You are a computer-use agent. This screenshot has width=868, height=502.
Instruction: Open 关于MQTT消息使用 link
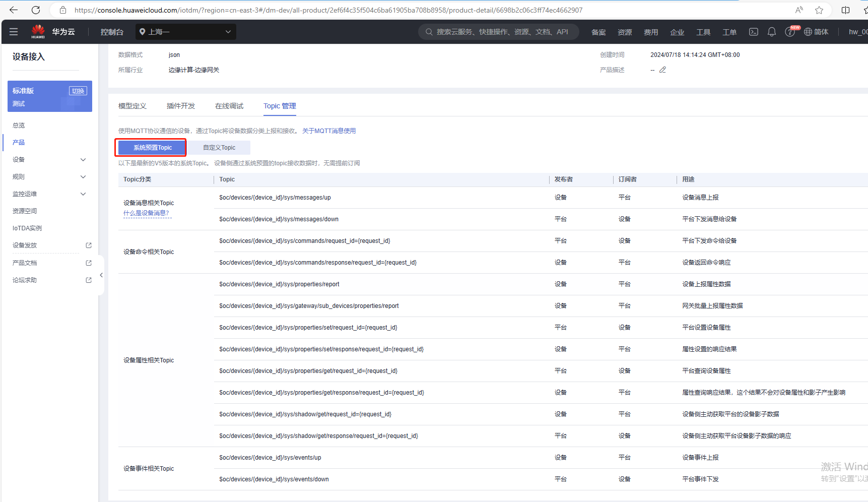click(329, 131)
